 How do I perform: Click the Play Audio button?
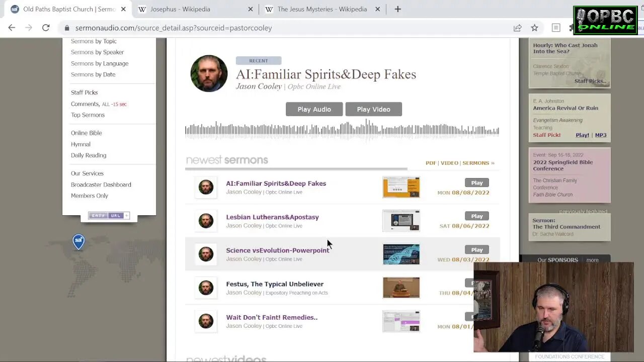point(314,109)
